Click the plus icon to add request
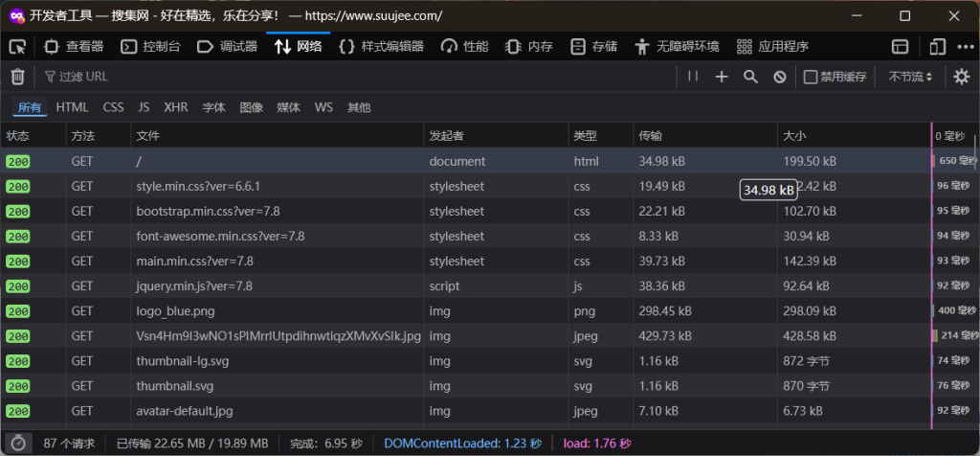The image size is (980, 456). pos(722,77)
